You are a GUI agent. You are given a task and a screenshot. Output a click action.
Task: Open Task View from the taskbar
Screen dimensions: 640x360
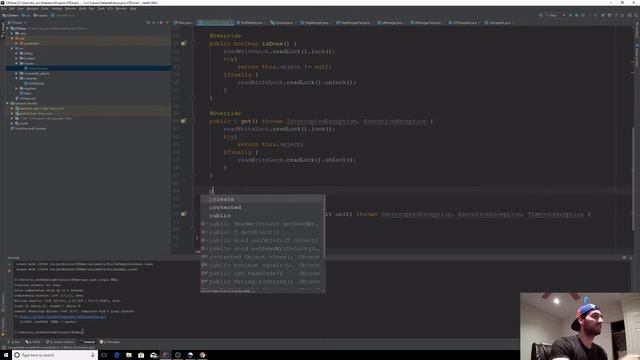click(x=104, y=355)
